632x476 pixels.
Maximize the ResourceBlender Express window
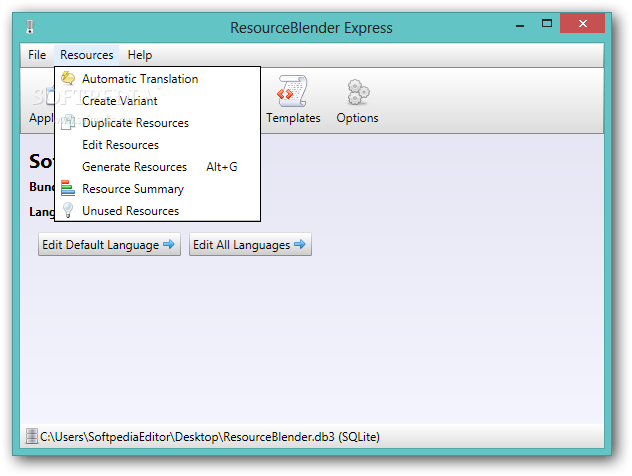coord(547,23)
